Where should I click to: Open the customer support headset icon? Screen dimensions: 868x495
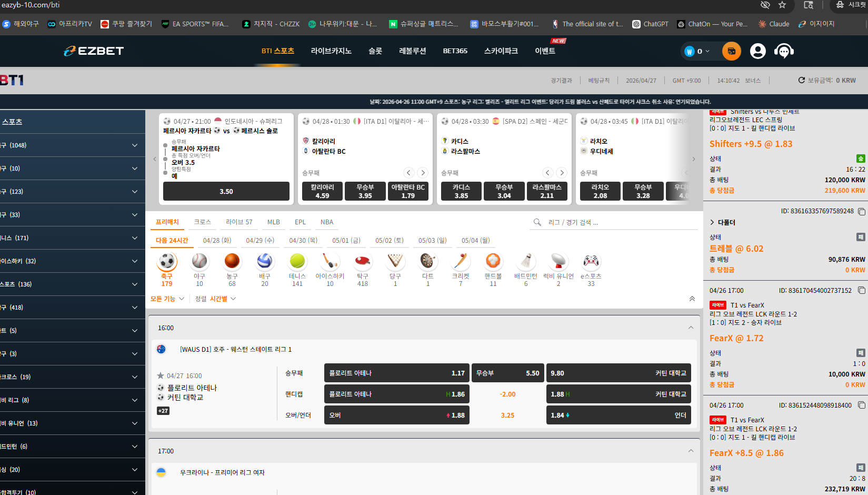point(784,51)
